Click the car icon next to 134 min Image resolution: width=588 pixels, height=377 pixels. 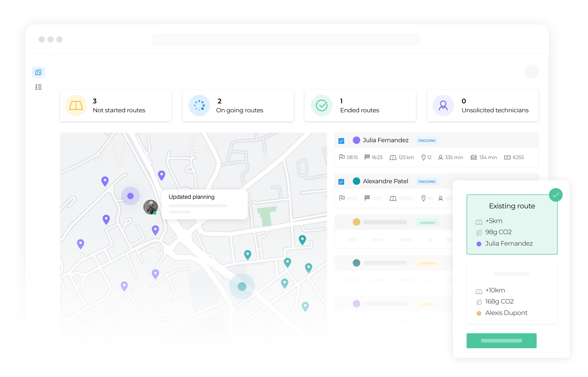(474, 157)
